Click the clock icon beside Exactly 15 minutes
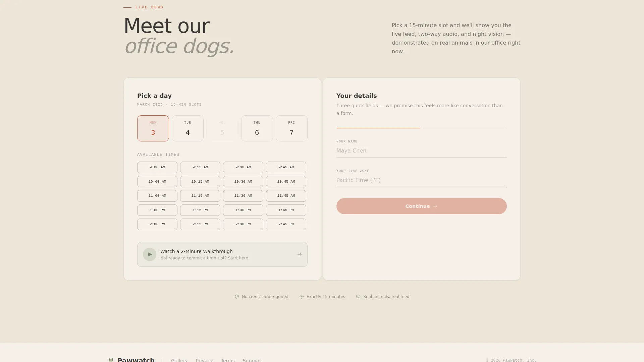This screenshot has width=644, height=362. tap(302, 297)
